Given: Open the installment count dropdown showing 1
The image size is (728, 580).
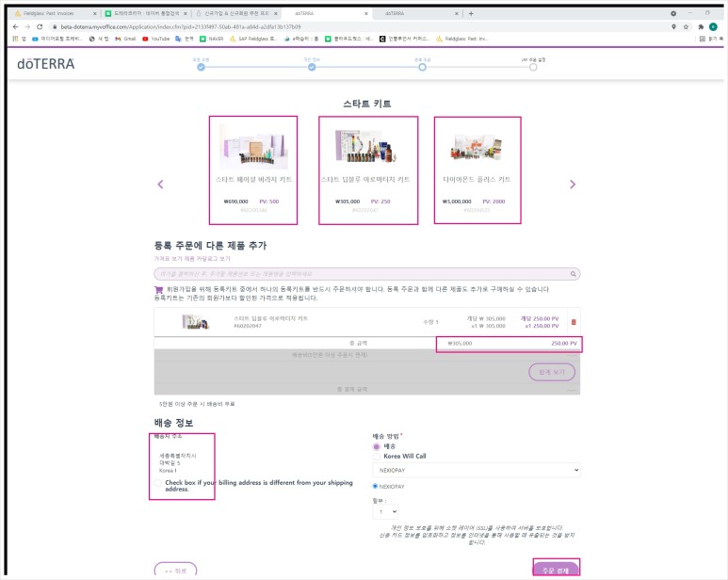Looking at the screenshot, I should click(x=385, y=512).
